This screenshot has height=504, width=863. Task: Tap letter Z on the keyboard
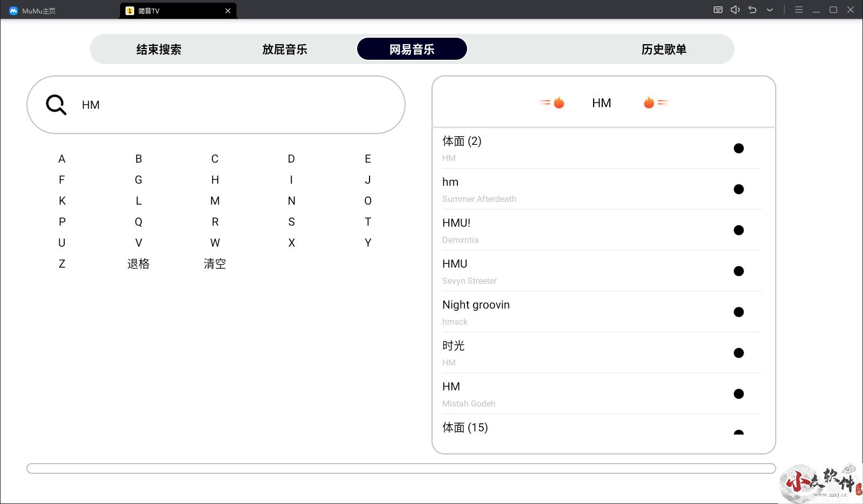tap(62, 264)
